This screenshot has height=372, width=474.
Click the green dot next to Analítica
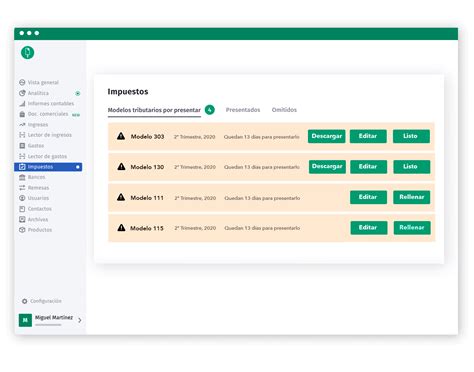78,93
